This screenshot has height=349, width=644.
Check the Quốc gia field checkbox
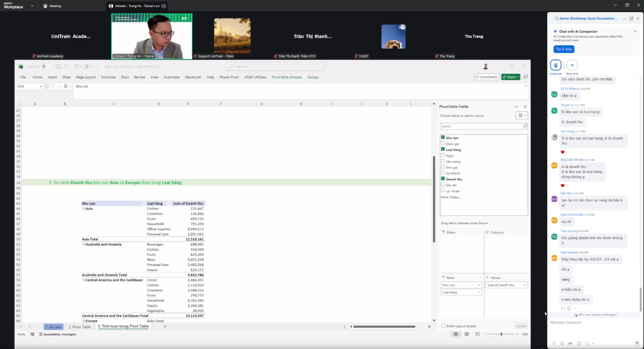pyautogui.click(x=443, y=143)
